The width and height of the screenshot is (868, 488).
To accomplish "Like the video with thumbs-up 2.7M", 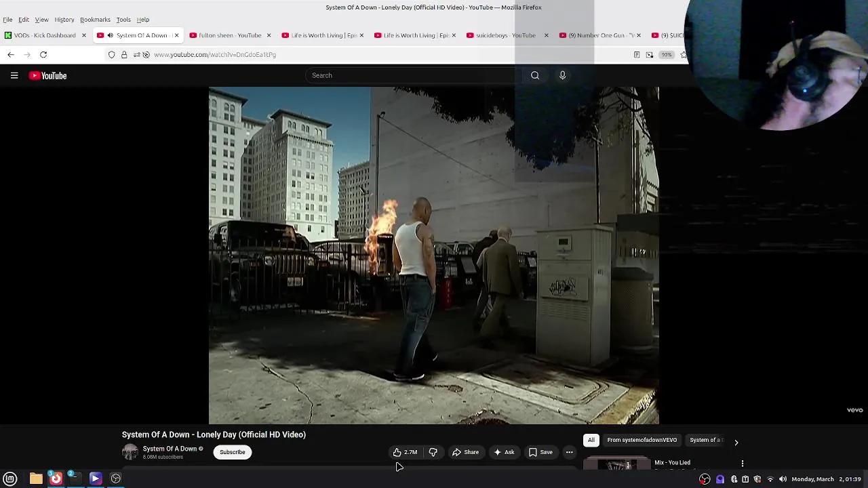I will 405,452.
